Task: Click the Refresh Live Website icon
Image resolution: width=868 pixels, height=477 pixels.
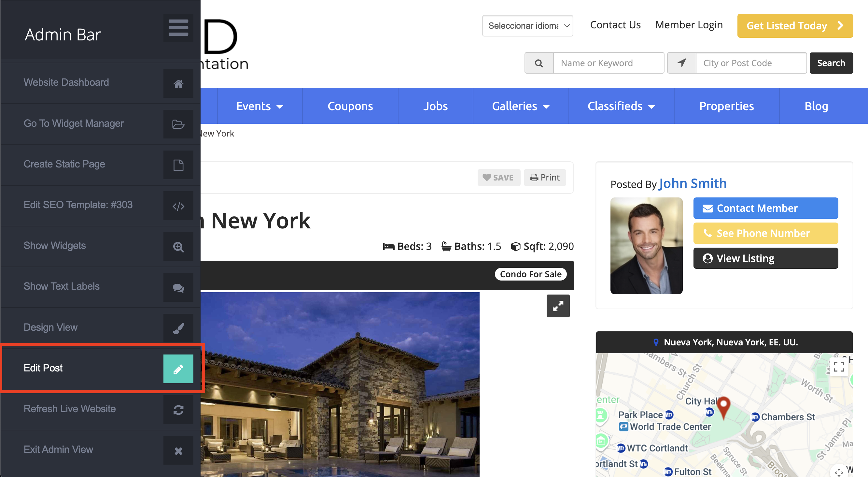Action: [x=178, y=410]
